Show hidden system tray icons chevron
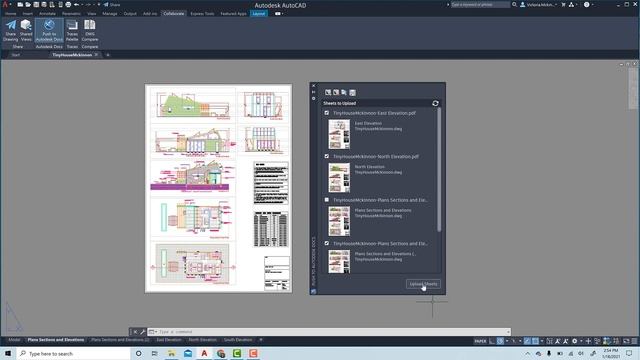The width and height of the screenshot is (640, 360). [x=528, y=353]
